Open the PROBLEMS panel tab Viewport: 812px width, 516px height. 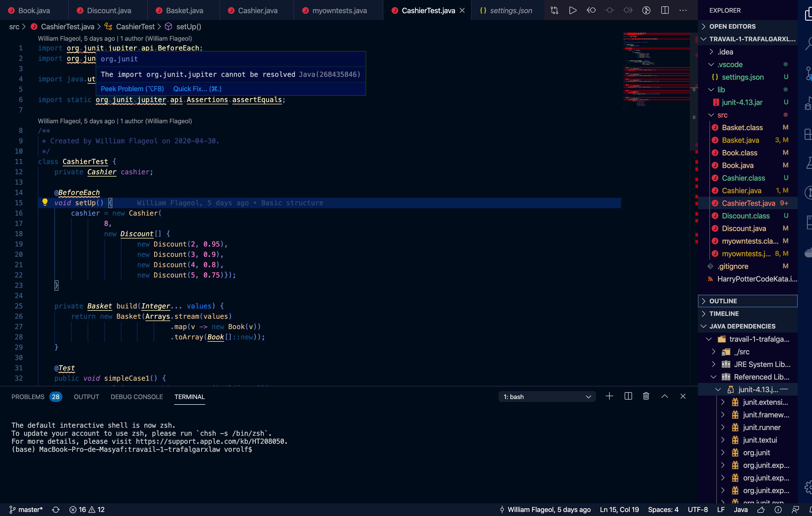point(28,397)
